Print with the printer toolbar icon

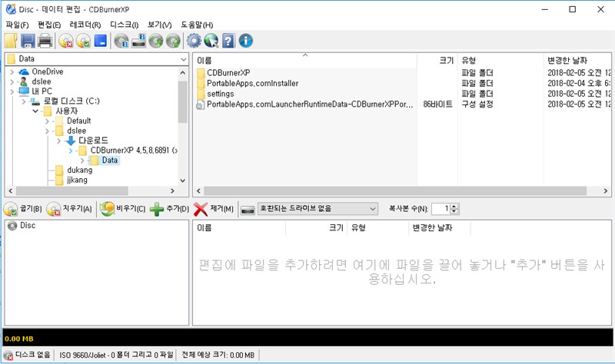coord(45,41)
